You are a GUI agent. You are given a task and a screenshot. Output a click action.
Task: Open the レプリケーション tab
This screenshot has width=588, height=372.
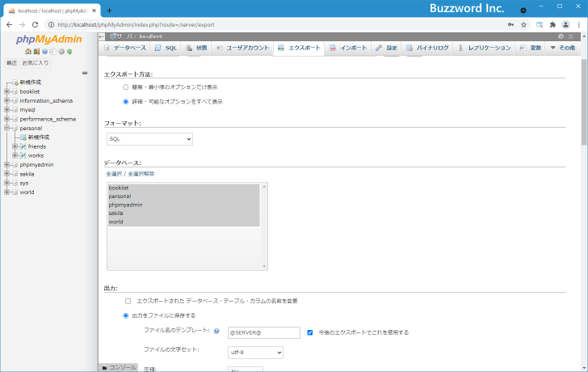point(484,48)
